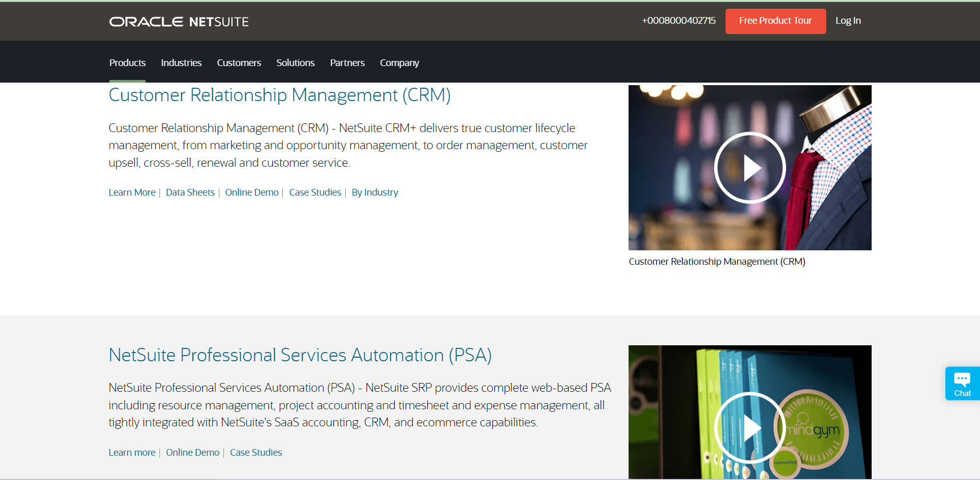
Task: Play the CRM overview video
Action: click(x=749, y=167)
